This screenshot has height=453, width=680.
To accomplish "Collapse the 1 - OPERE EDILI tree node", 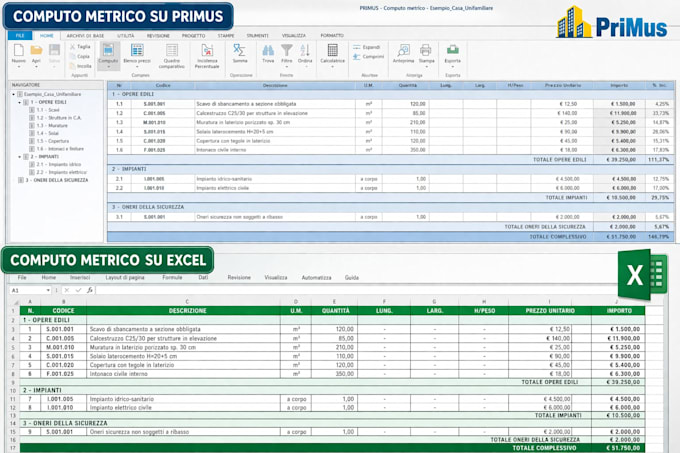I will click(x=20, y=102).
